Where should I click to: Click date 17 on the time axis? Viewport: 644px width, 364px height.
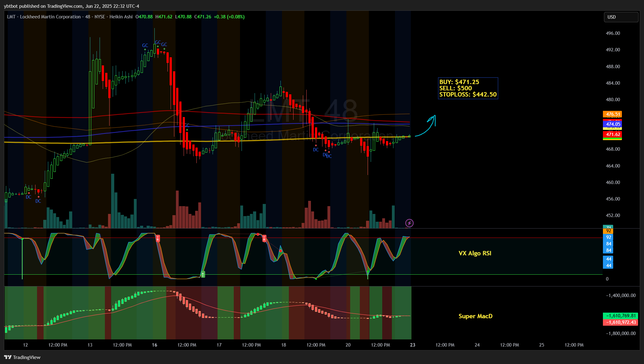(219, 345)
